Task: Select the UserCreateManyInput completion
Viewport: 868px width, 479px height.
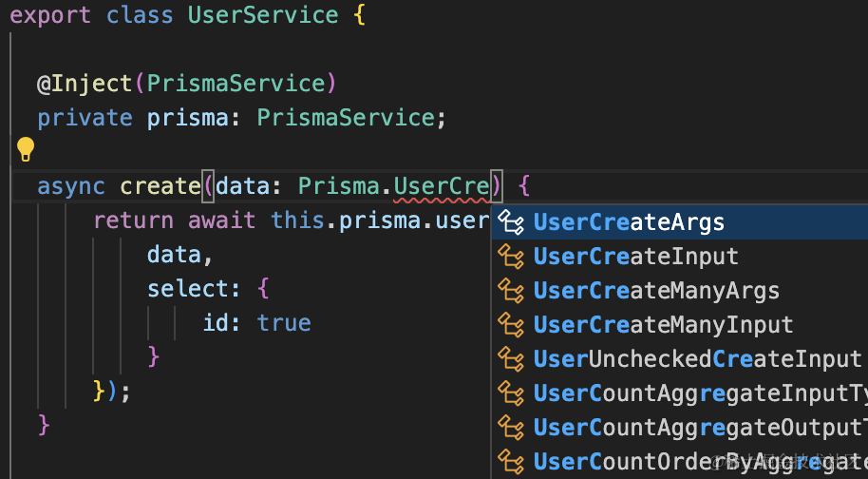Action: [663, 325]
